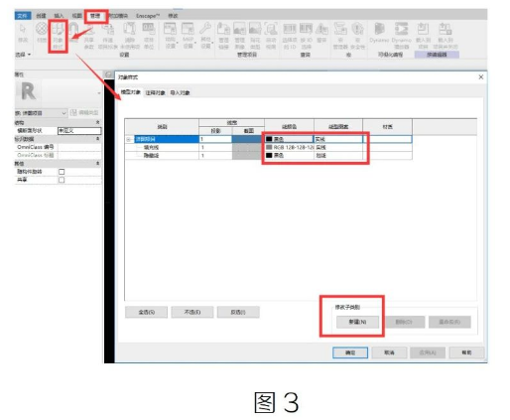
Task: Click black color swatch in selected row
Action: coord(269,139)
